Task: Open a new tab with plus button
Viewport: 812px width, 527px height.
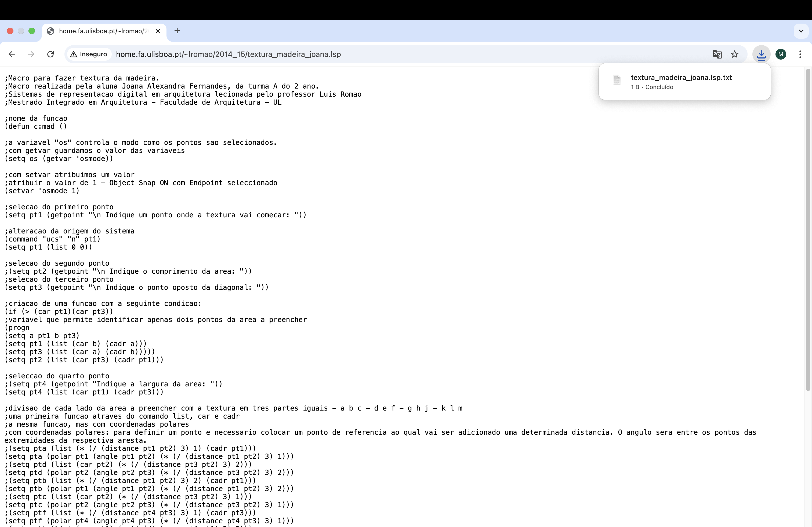Action: coord(177,31)
